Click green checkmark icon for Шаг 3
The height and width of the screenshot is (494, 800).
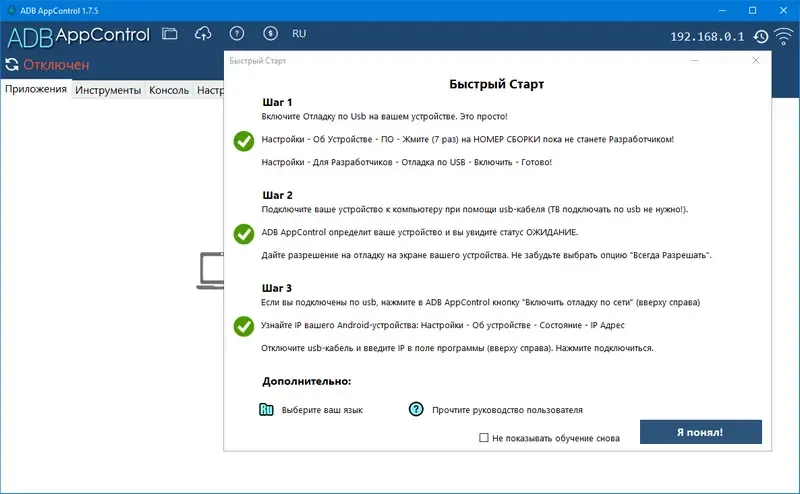point(244,327)
